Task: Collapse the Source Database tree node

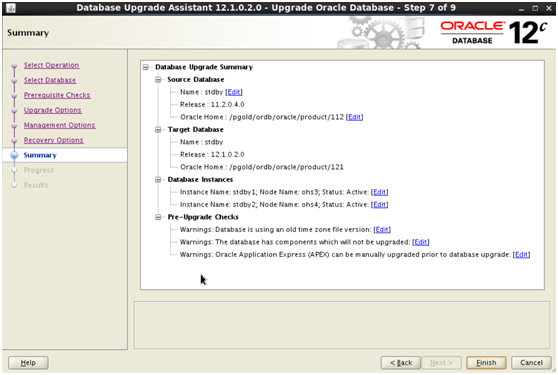Action: coord(158,79)
